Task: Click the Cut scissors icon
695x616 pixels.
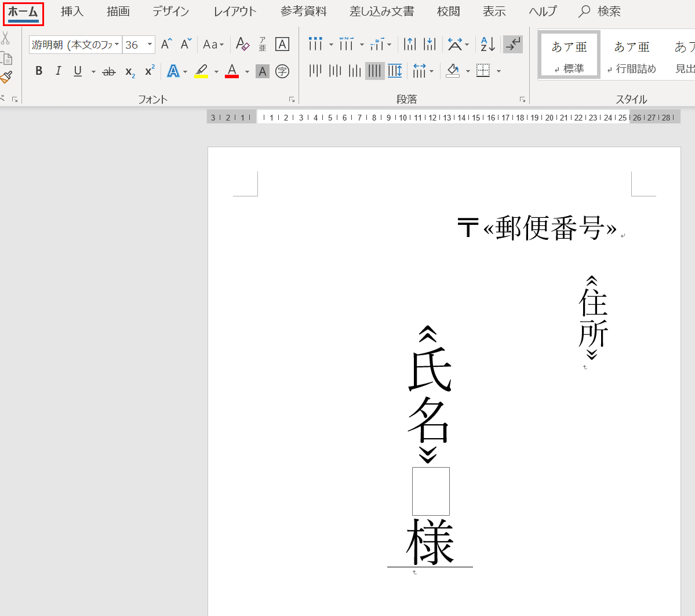Action: [x=5, y=39]
